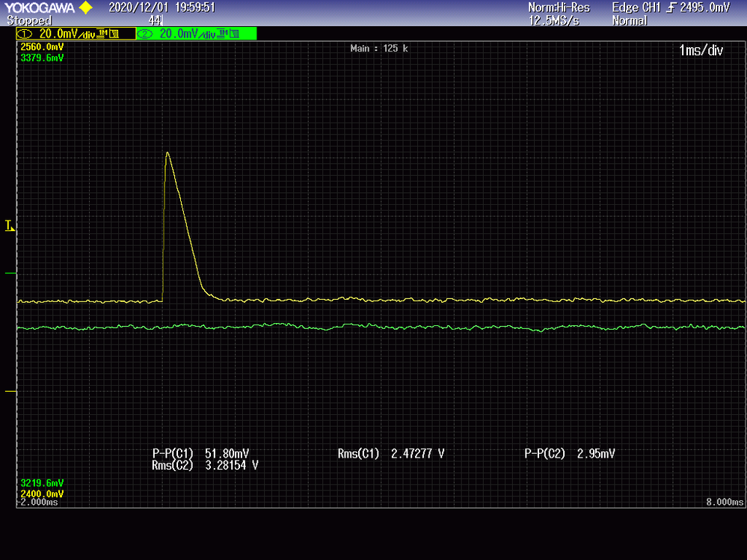Click the time 19:59:51

click(x=195, y=7)
